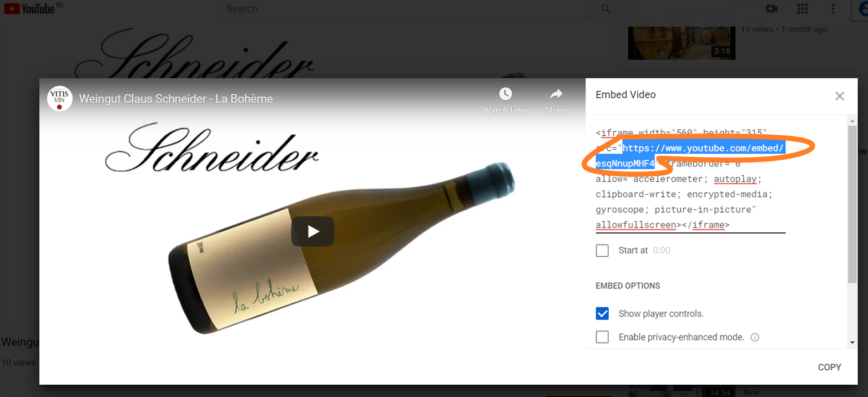
Task: Enable the Start at checkbox
Action: click(x=602, y=251)
